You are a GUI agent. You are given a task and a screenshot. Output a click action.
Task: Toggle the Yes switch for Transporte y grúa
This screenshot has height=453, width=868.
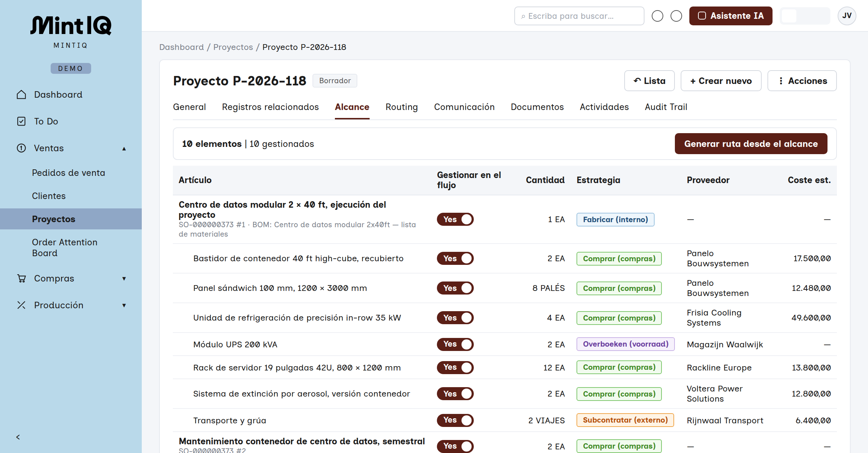[455, 420]
